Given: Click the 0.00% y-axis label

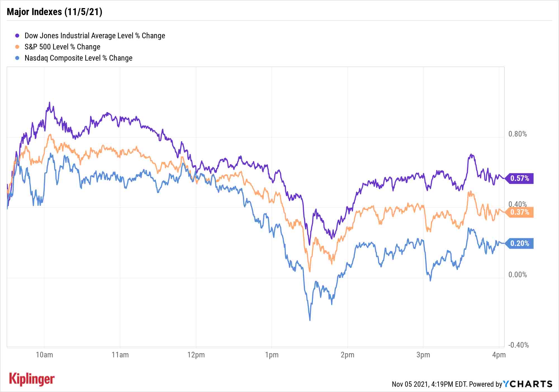Looking at the screenshot, I should point(518,275).
